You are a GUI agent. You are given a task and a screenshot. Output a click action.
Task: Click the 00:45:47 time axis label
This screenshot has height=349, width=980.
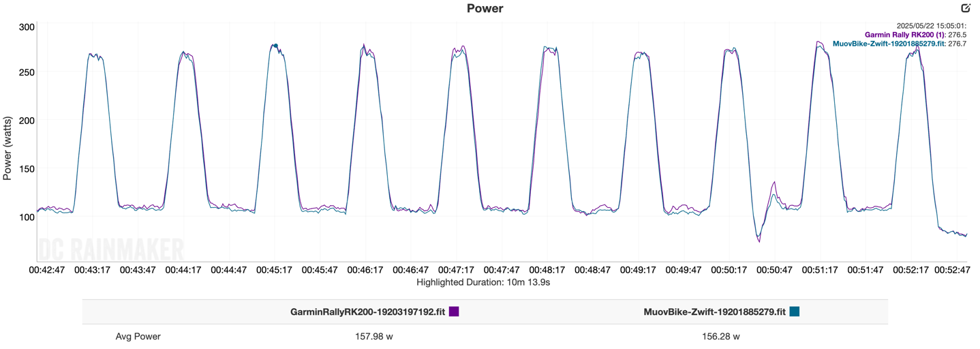[320, 270]
